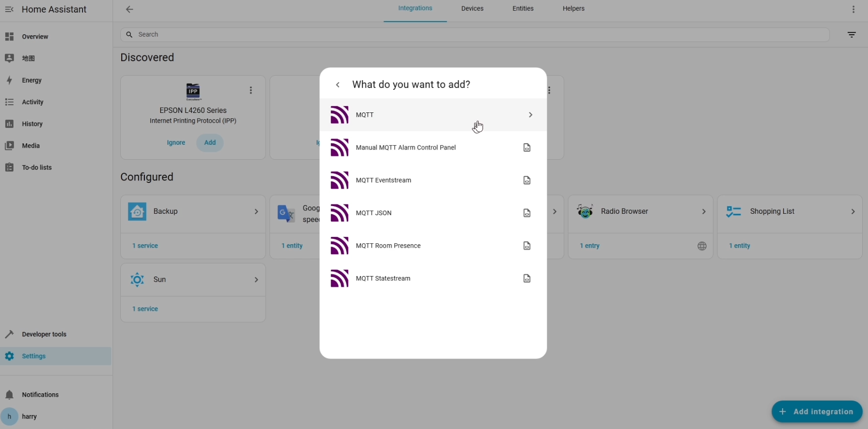Viewport: 868px width, 429px height.
Task: Click the back arrow in the add dialog
Action: 338,85
